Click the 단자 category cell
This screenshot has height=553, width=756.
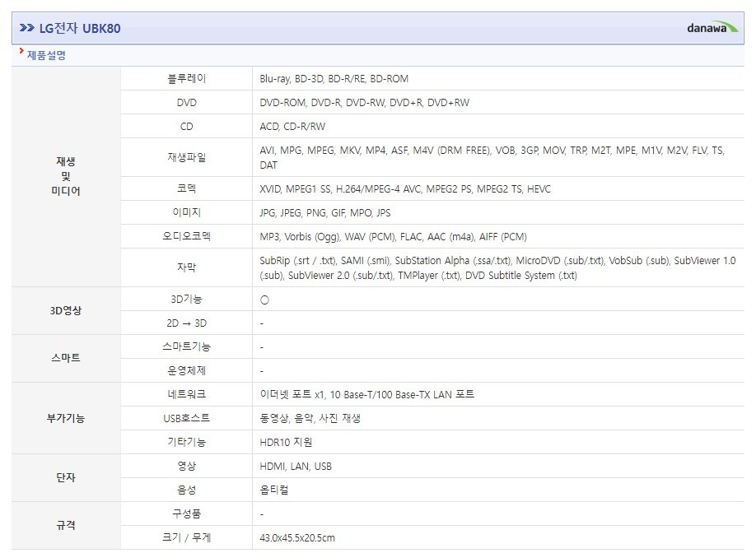coord(66,478)
